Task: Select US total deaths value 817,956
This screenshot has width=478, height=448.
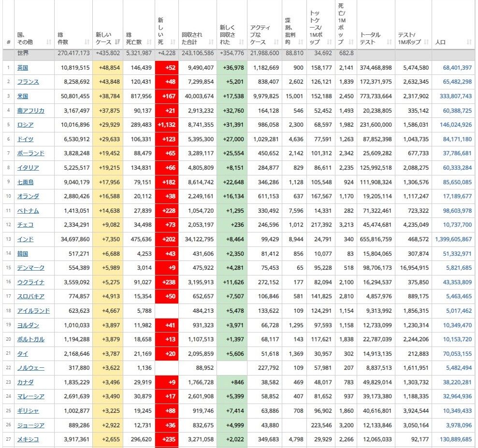Action: point(141,96)
